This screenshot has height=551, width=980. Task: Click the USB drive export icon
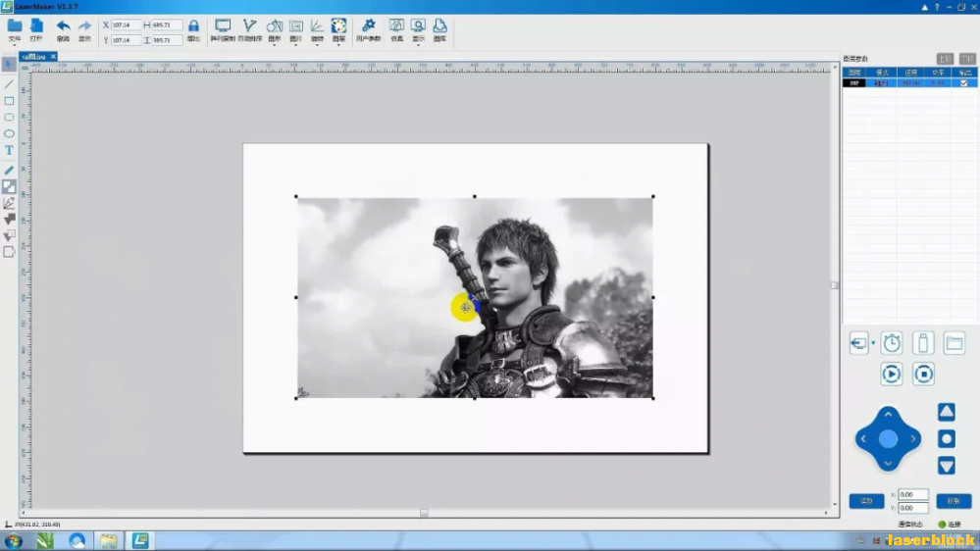[923, 343]
